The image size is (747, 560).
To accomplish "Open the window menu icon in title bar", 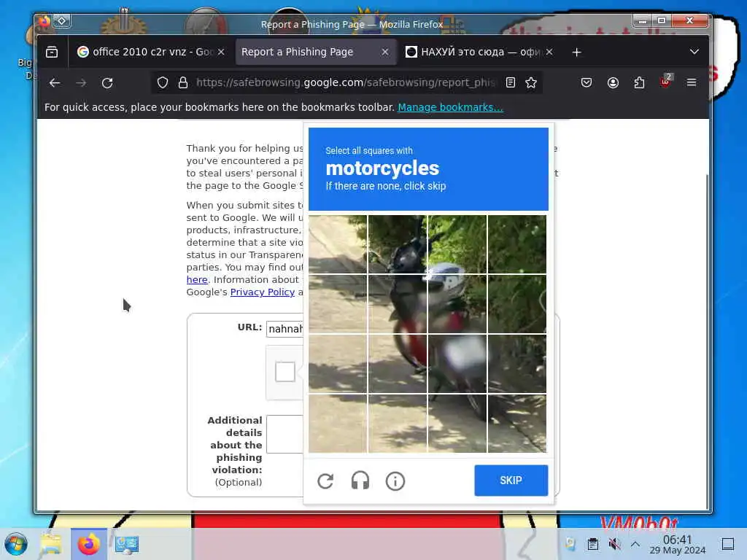I will click(x=61, y=21).
